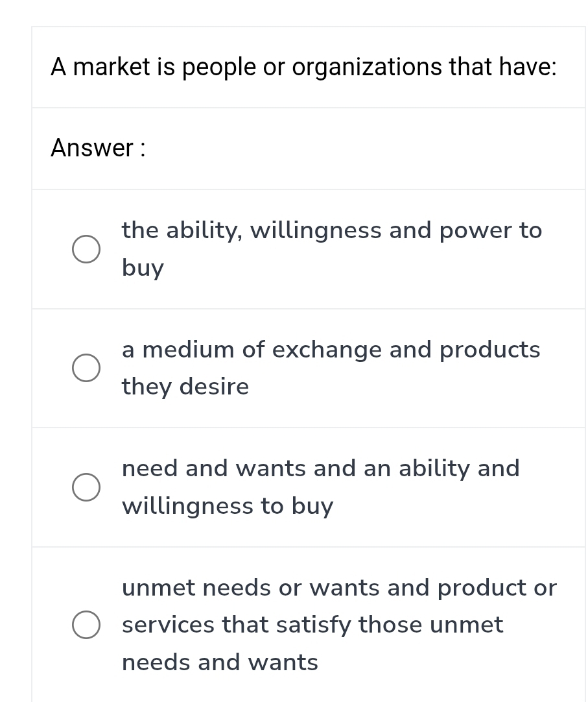Click the question text 'A market is people or organizations that have:'
Image resolution: width=588 pixels, height=702 pixels.
pos(301,67)
